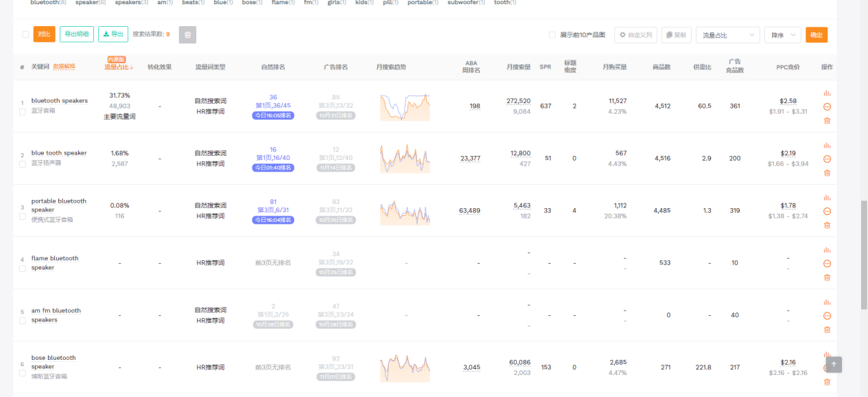
Task: Click the 自定义列 gear icon button
Action: pyautogui.click(x=622, y=34)
